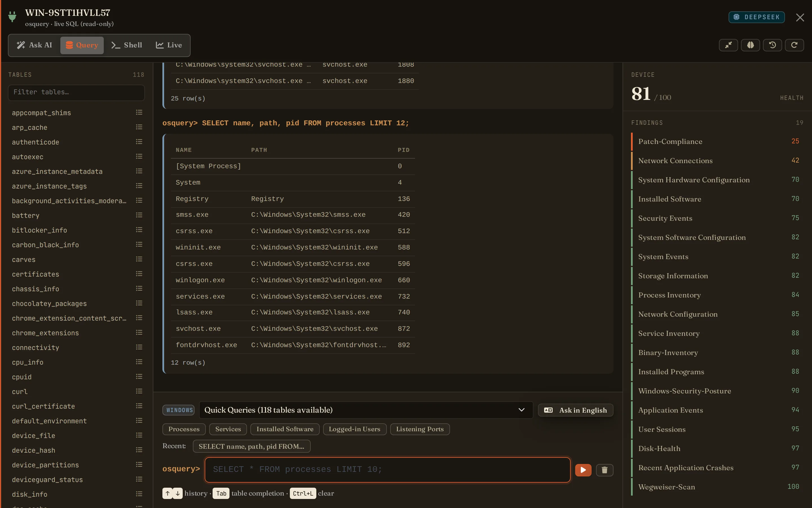Click the lsass.exe process row

pos(293,312)
